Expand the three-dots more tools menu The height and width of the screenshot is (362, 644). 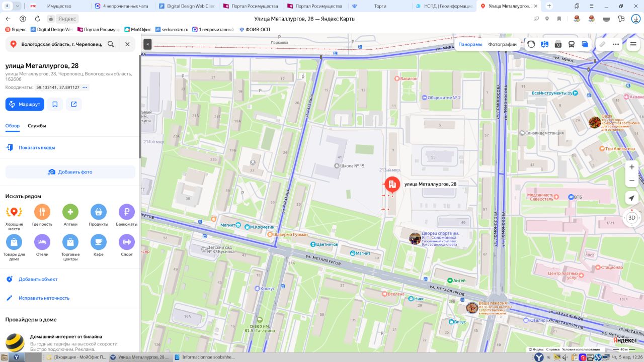tap(616, 44)
